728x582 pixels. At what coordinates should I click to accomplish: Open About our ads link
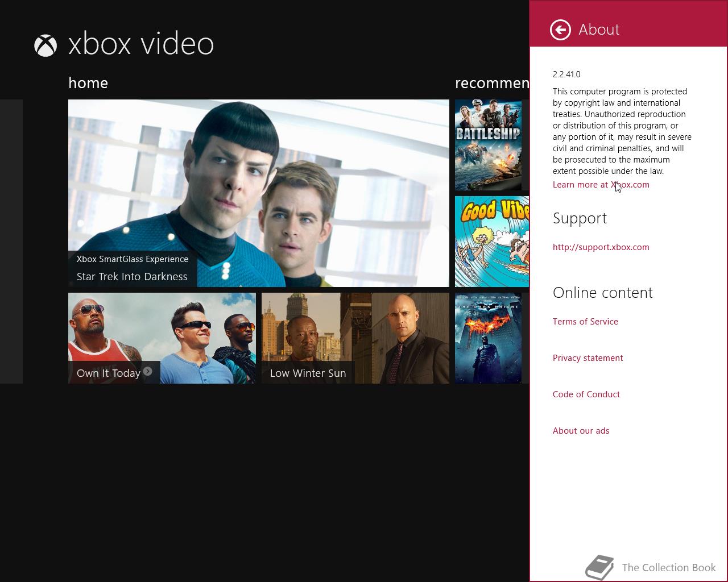pos(581,431)
